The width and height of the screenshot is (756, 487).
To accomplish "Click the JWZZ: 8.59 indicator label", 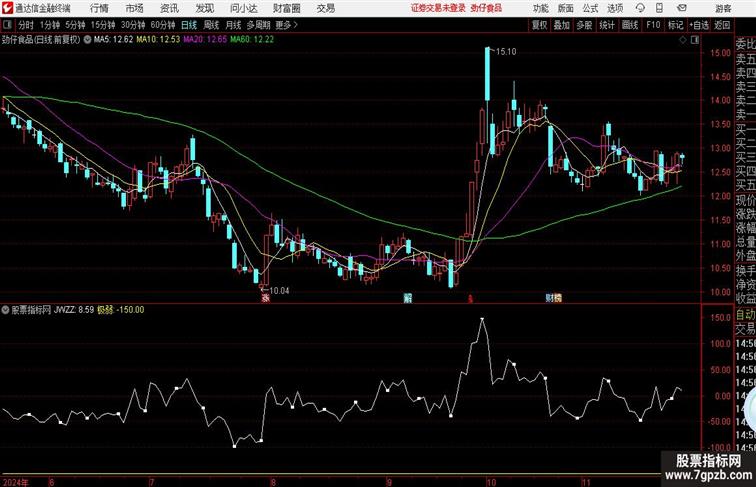I will coord(74,310).
